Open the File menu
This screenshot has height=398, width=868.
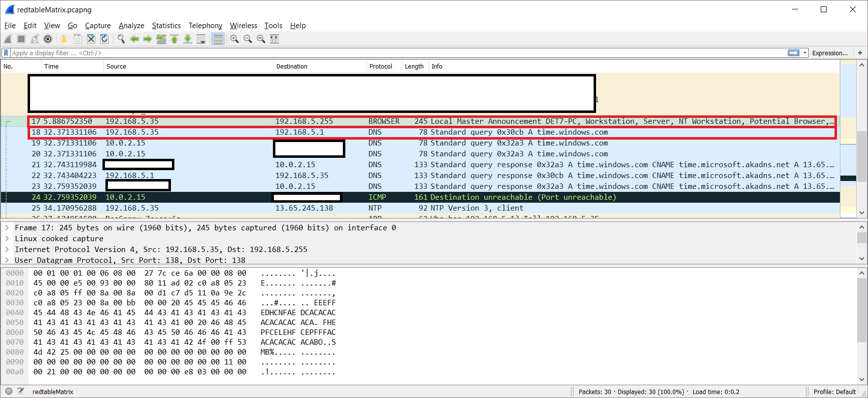(x=10, y=26)
